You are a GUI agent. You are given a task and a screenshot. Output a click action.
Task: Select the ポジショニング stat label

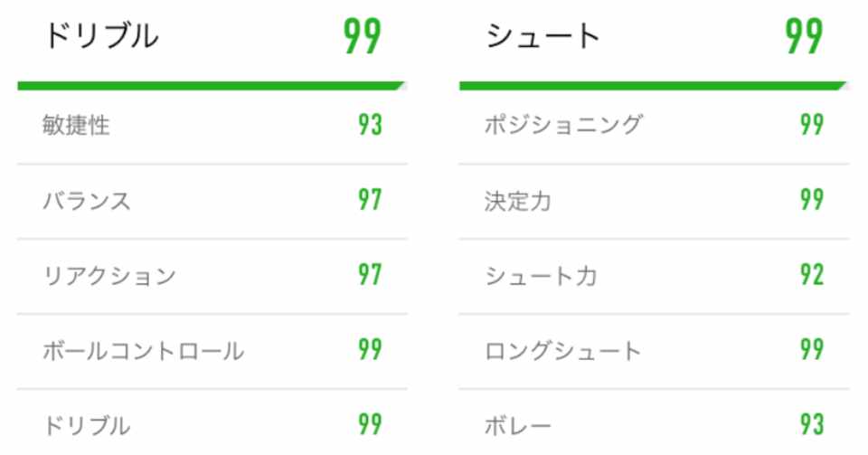[563, 126]
